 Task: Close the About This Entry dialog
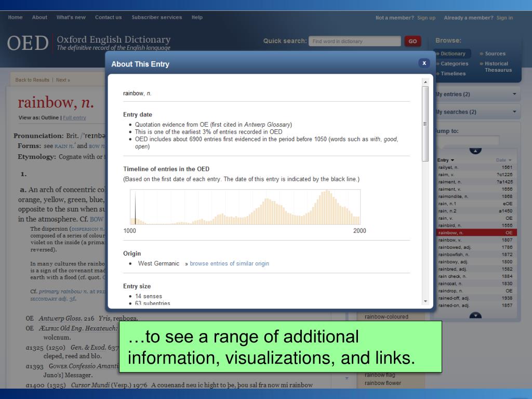click(424, 63)
